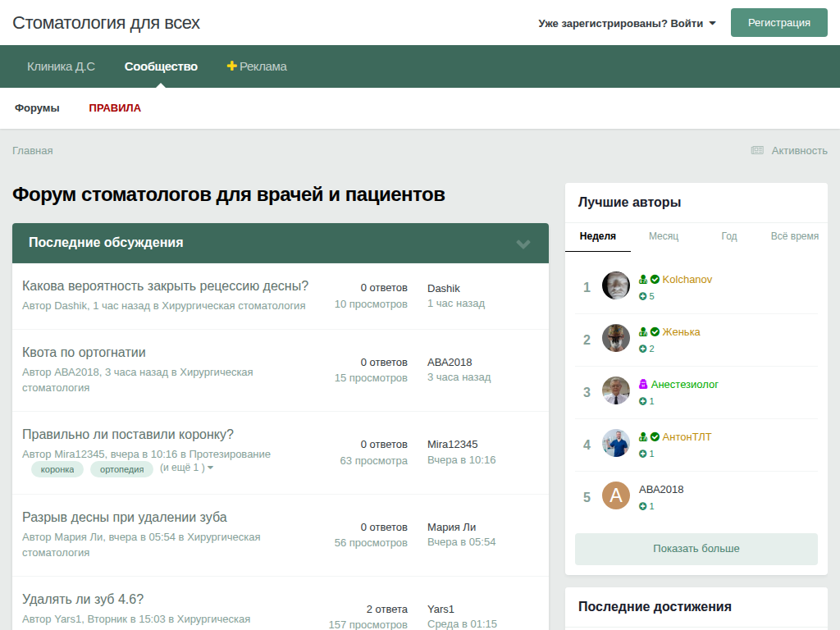The image size is (840, 630).
Task: Click the plus icon beside Реклама
Action: click(x=231, y=66)
